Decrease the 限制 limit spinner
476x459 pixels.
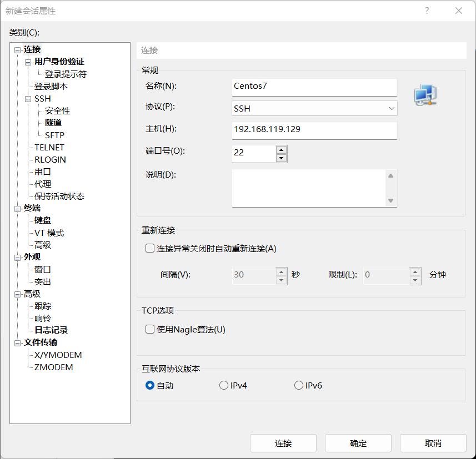415,280
